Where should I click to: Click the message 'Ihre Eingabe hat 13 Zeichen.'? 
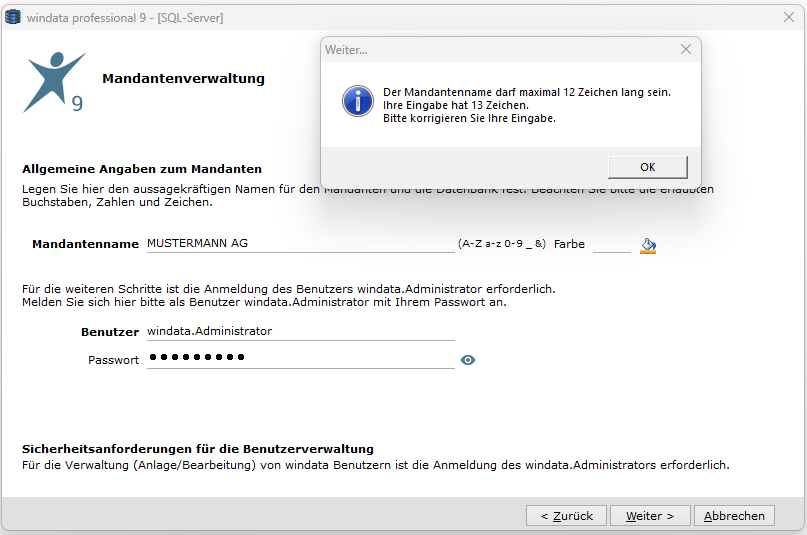pyautogui.click(x=455, y=105)
